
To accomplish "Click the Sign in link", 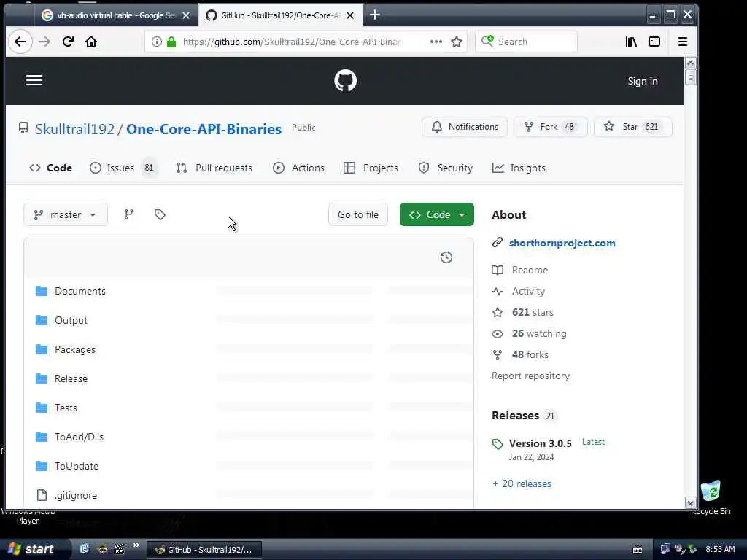I will (x=643, y=82).
